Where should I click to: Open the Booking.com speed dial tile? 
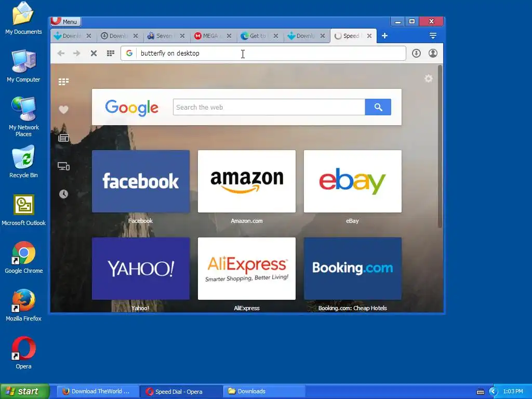tap(353, 269)
